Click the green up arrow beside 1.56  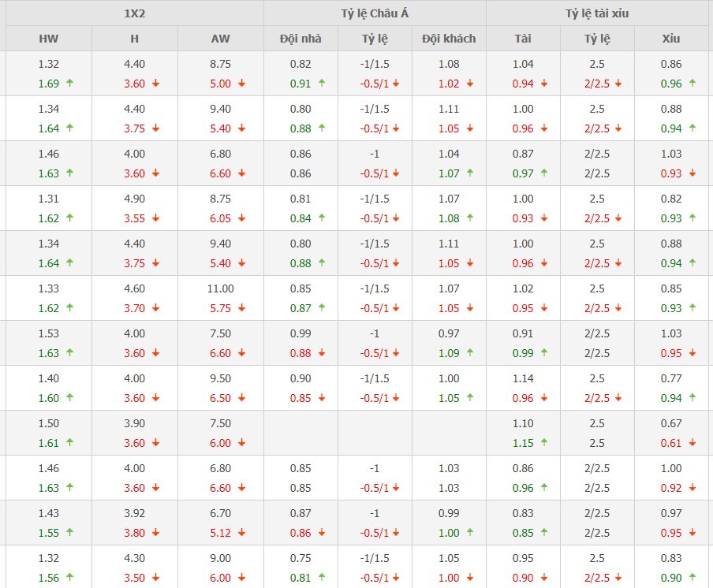pyautogui.click(x=69, y=577)
